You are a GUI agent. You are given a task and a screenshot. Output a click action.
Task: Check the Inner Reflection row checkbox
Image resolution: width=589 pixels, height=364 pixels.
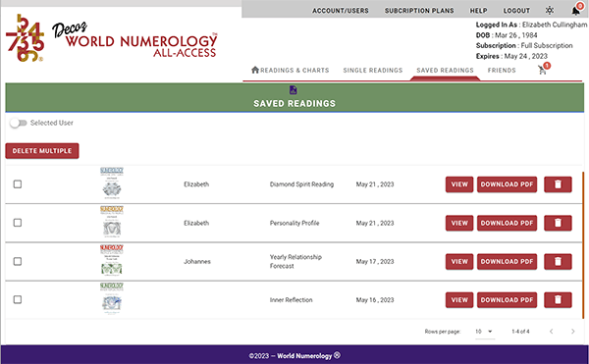pyautogui.click(x=18, y=300)
